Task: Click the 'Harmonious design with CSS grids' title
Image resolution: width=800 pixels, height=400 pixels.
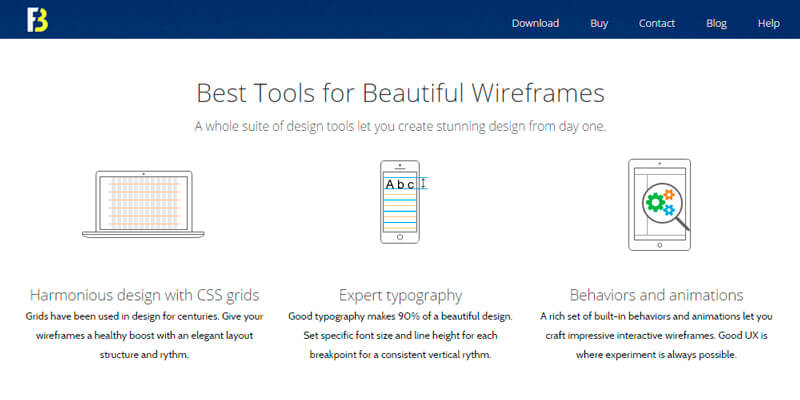Action: (x=144, y=295)
